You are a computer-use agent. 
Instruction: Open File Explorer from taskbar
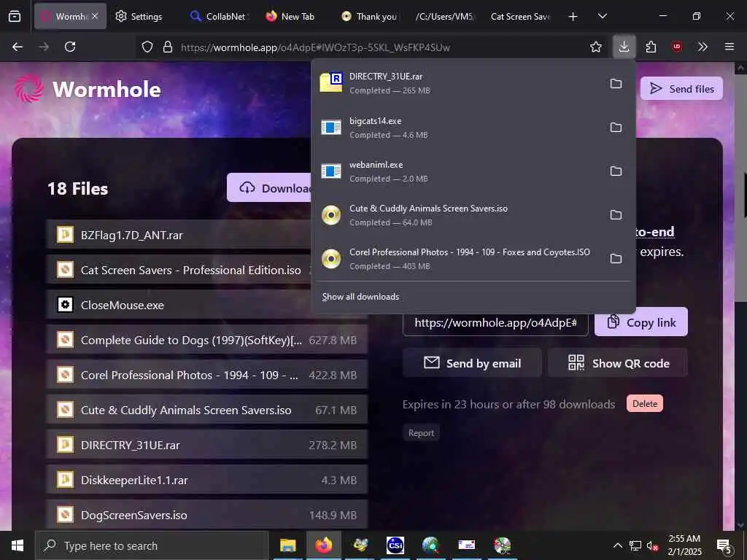(287, 545)
